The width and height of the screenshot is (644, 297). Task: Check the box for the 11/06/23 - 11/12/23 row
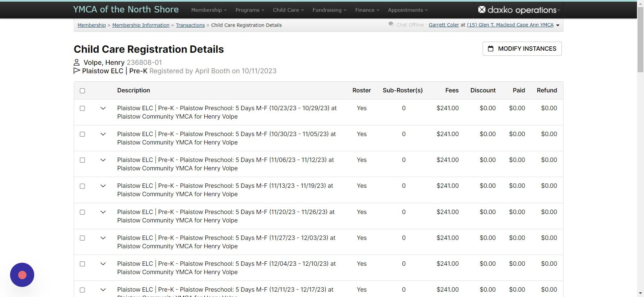(83, 160)
